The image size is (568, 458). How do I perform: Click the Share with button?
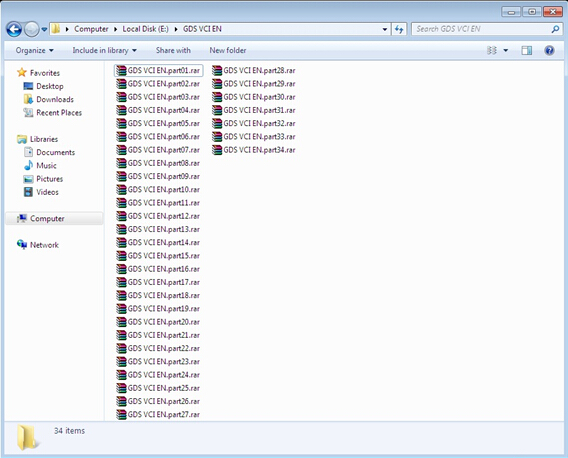click(x=173, y=50)
